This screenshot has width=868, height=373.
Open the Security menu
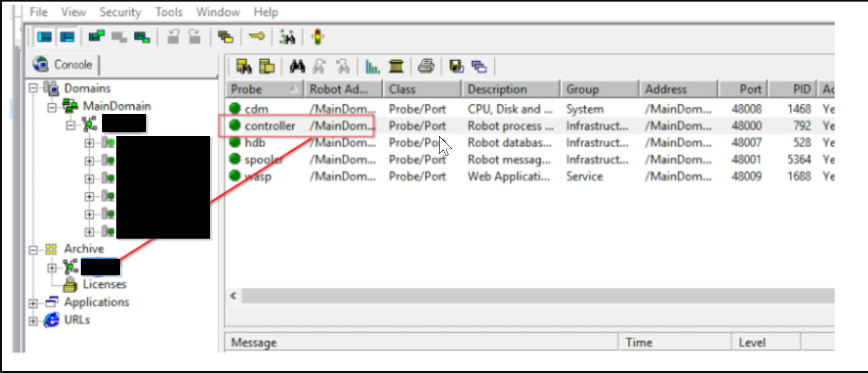120,12
